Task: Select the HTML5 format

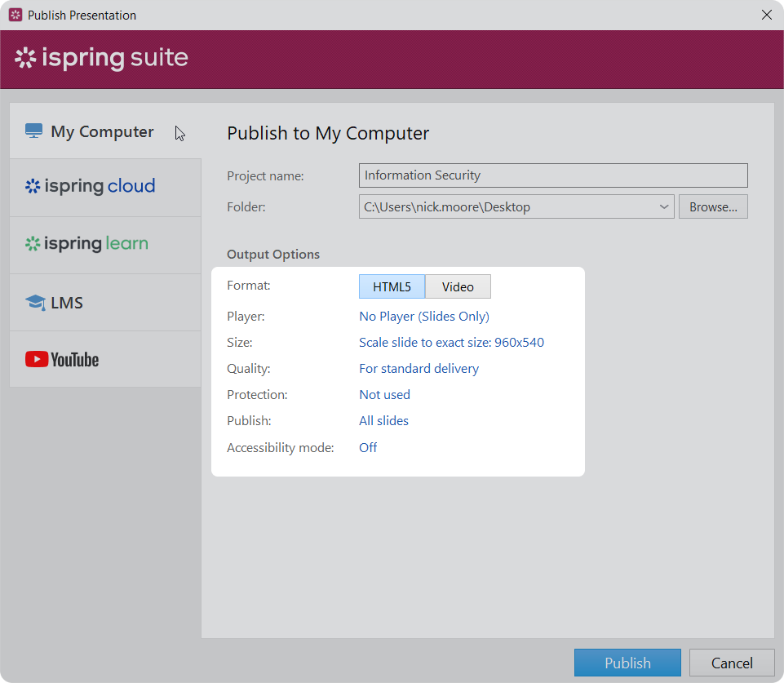Action: (392, 286)
